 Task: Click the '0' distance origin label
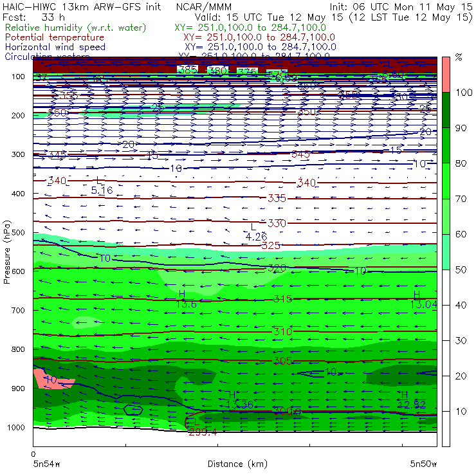(33, 454)
